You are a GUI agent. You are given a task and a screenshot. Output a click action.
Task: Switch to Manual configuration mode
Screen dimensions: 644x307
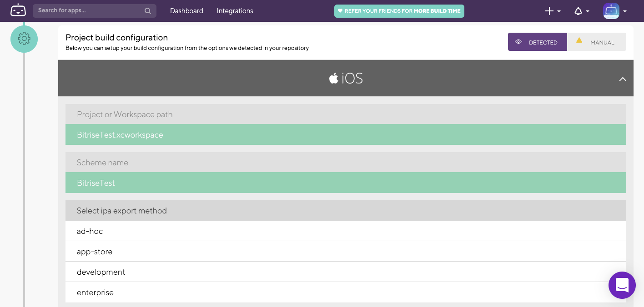[597, 42]
